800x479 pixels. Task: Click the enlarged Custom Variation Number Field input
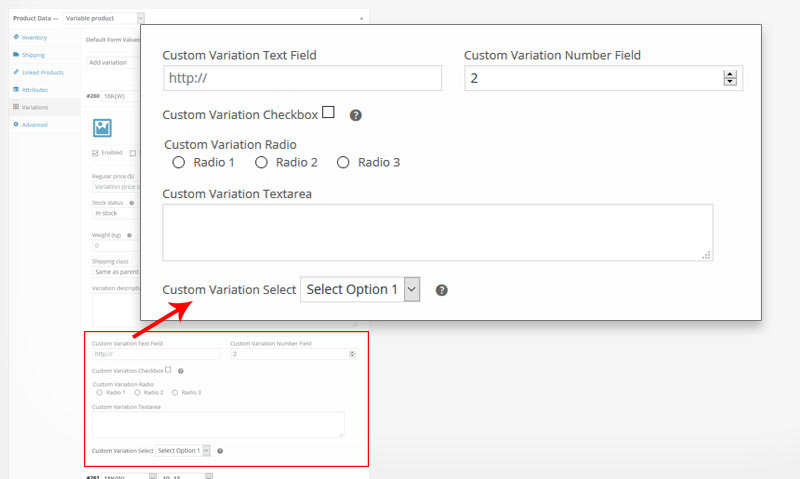(x=604, y=78)
